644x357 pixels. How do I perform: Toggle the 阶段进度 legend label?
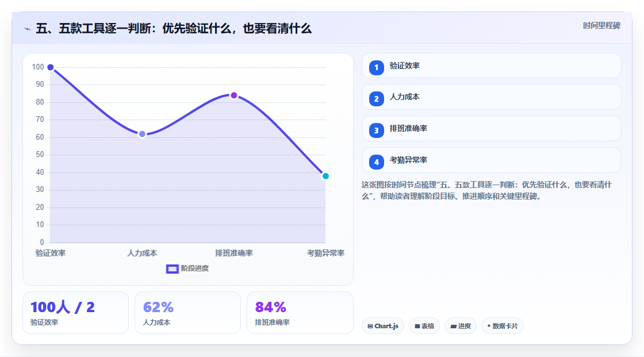195,268
